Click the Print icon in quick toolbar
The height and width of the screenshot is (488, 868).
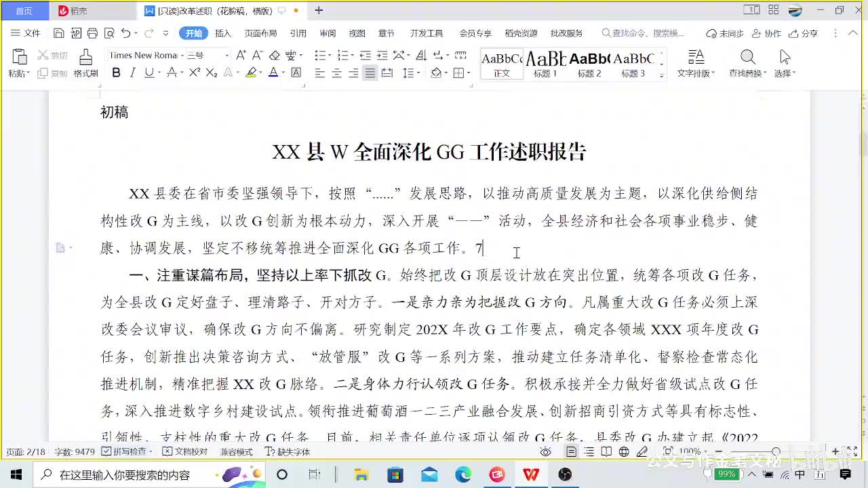point(92,33)
